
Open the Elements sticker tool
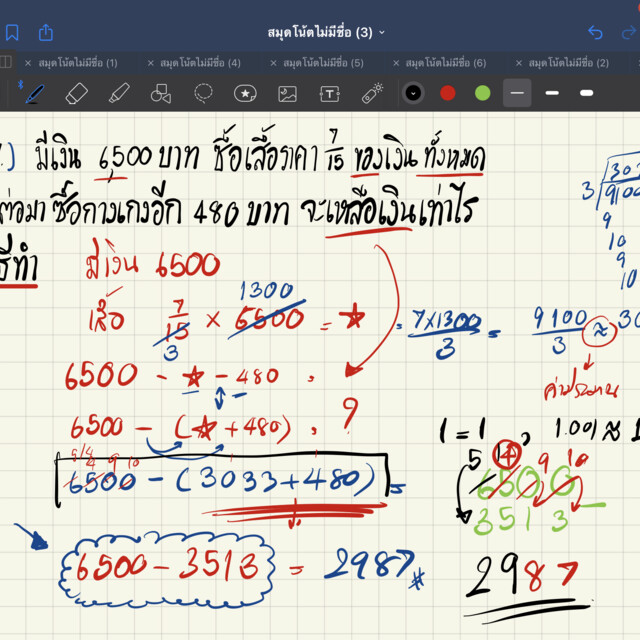pyautogui.click(x=245, y=94)
